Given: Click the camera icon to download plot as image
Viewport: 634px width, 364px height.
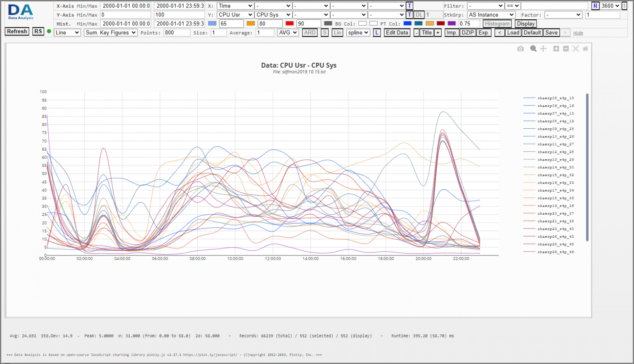Looking at the screenshot, I should tap(520, 48).
